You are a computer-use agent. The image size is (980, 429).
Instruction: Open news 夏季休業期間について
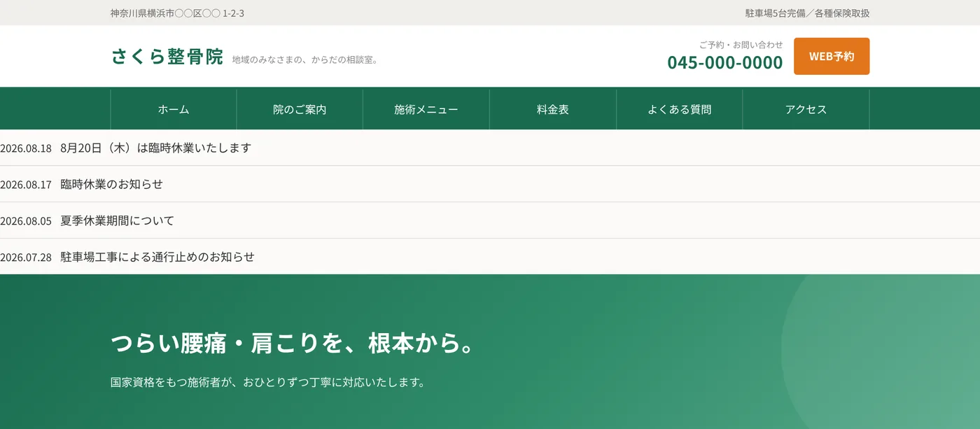pyautogui.click(x=117, y=220)
